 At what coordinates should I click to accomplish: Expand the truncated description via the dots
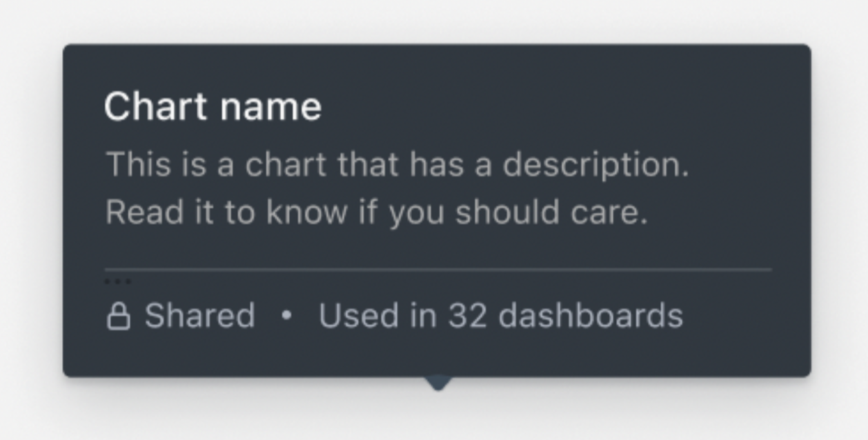(119, 281)
